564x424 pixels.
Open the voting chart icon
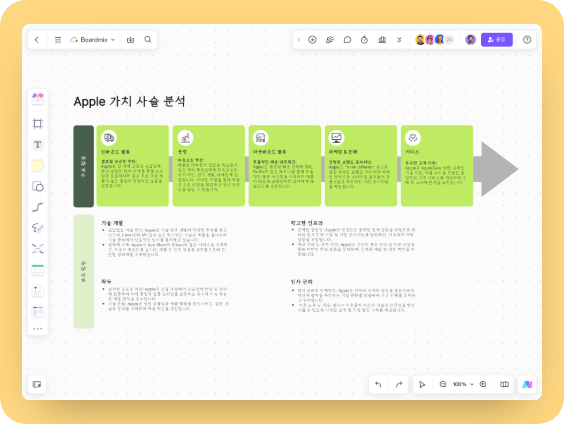(x=382, y=40)
